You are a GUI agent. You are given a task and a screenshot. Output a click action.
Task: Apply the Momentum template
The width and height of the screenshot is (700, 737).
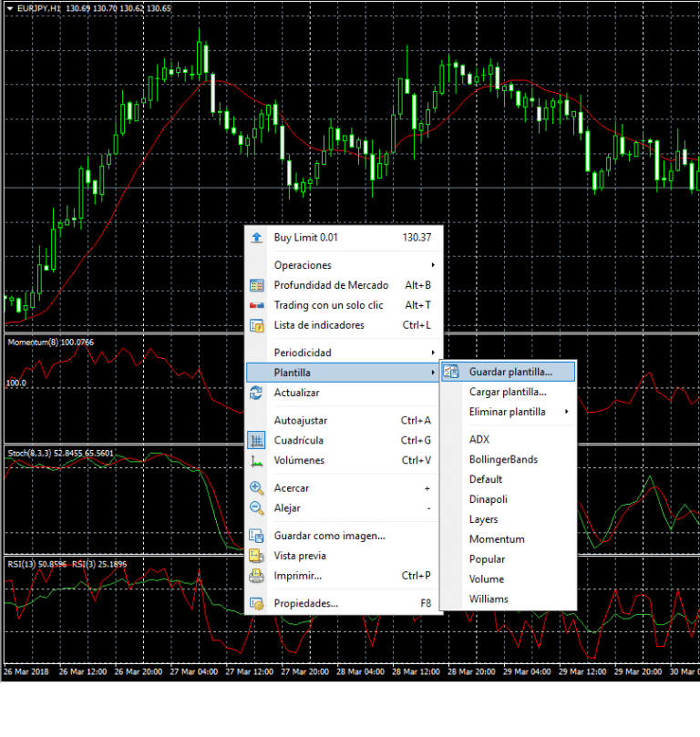509,539
